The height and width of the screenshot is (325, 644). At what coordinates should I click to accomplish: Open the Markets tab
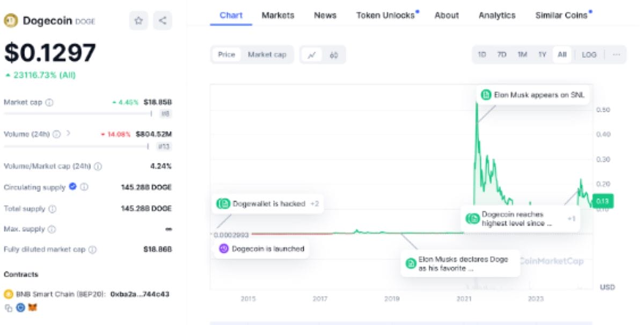[x=277, y=15]
